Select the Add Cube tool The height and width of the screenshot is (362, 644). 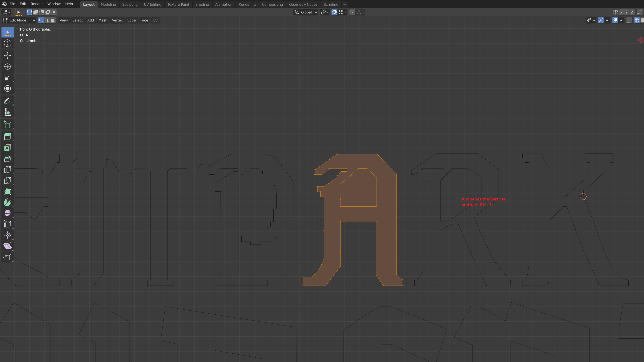coord(8,124)
